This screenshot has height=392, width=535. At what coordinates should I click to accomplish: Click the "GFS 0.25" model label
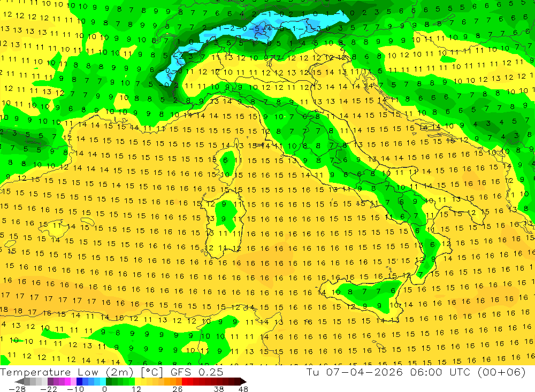[197, 372]
